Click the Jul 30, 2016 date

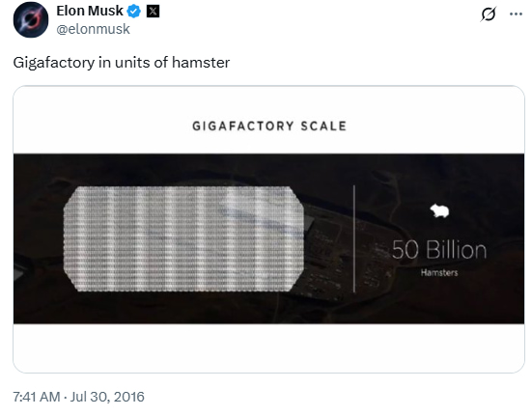tap(107, 397)
